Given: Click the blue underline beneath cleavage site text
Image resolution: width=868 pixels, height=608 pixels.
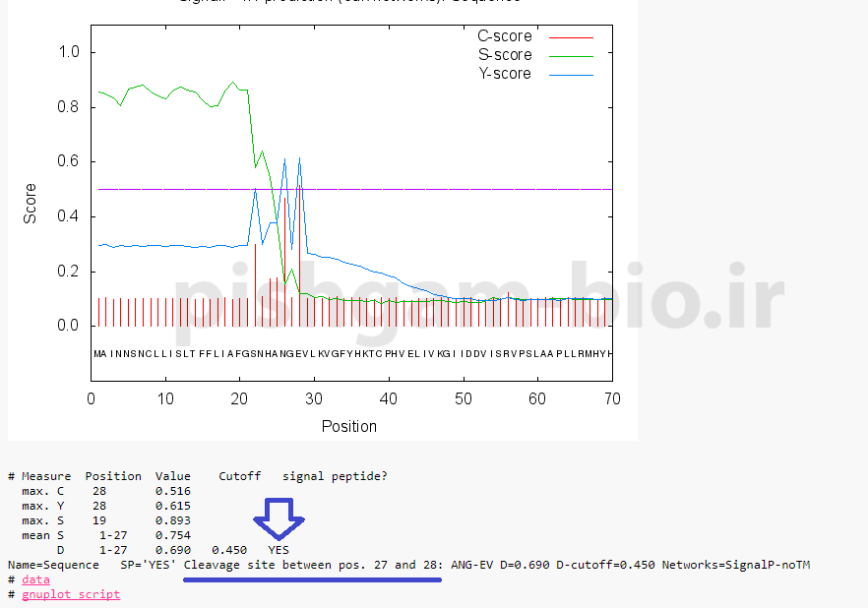Looking at the screenshot, I should click(x=312, y=579).
